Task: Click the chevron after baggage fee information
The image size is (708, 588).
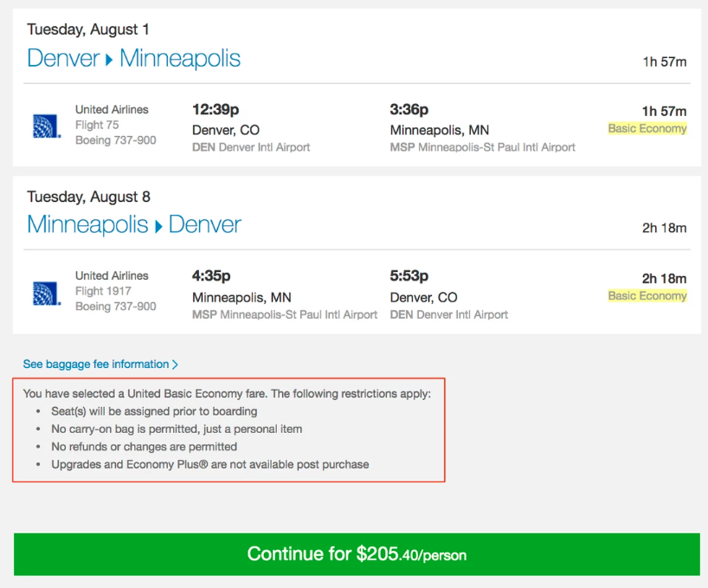Action: pyautogui.click(x=177, y=364)
